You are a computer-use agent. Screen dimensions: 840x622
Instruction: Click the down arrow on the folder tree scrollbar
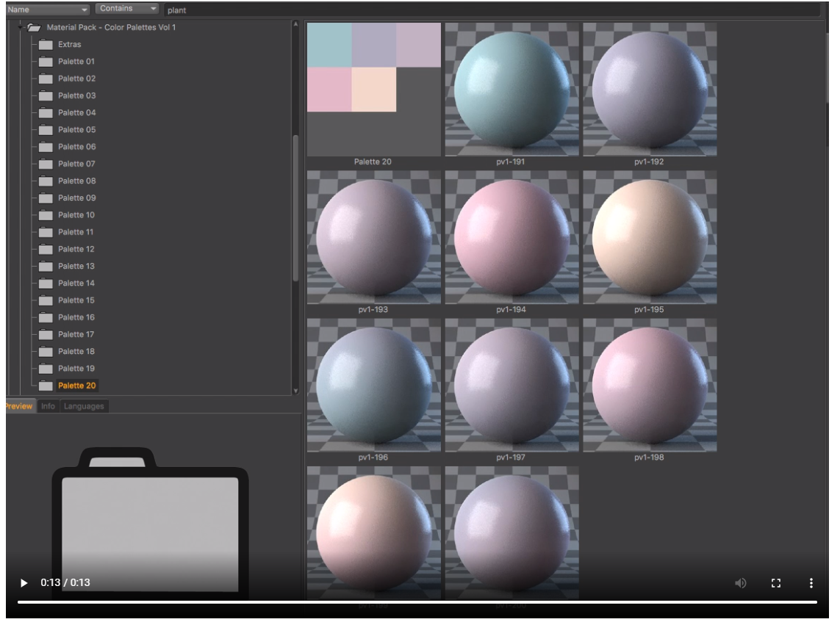pyautogui.click(x=297, y=391)
